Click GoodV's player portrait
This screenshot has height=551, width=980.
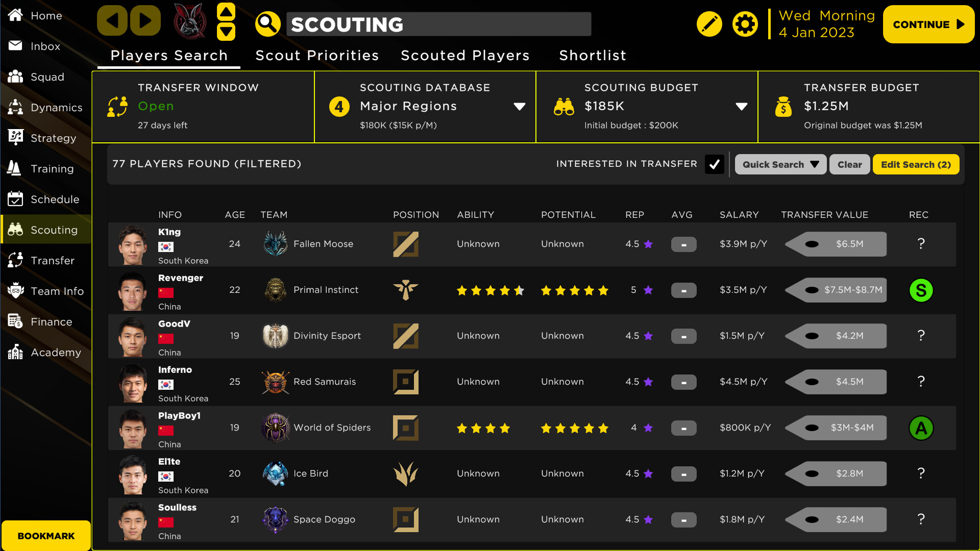point(133,336)
